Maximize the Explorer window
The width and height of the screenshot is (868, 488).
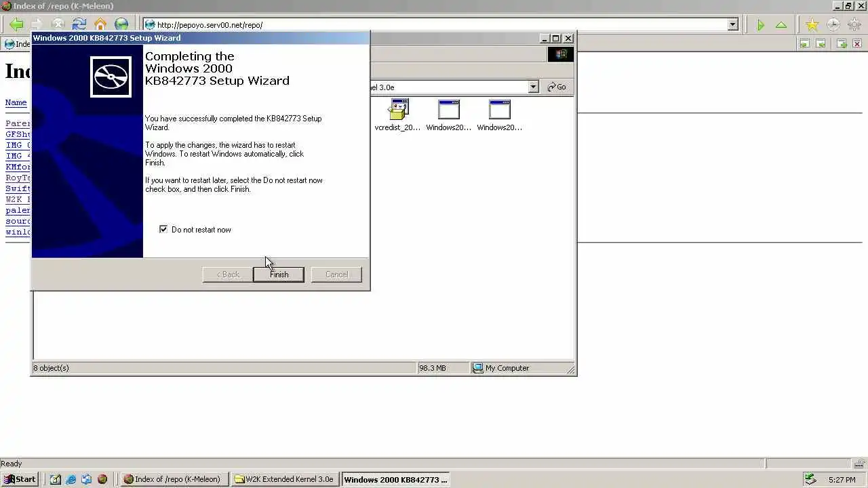coord(555,39)
